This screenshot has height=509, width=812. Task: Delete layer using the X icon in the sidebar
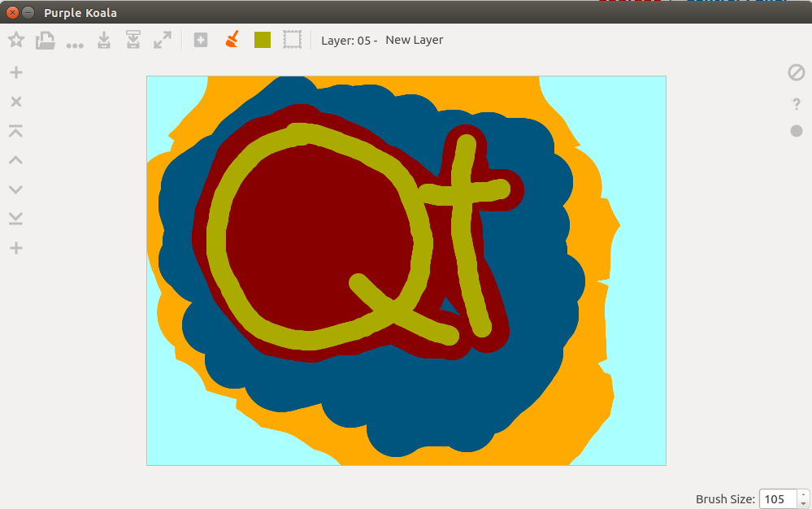(16, 102)
